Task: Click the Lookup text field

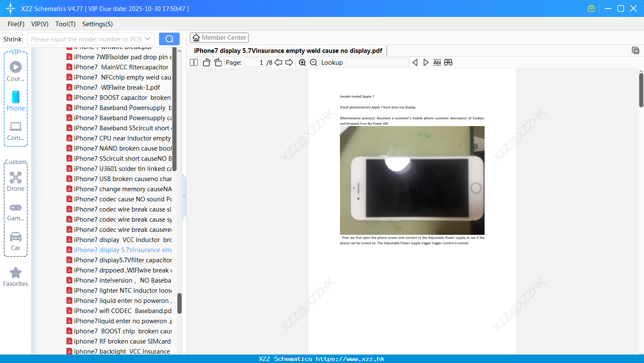Action: [377, 62]
